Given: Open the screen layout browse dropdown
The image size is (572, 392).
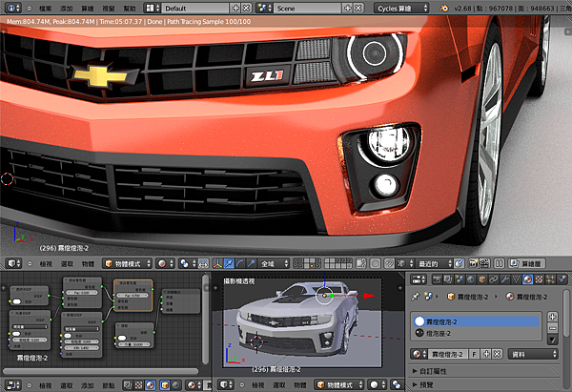Looking at the screenshot, I should click(153, 8).
